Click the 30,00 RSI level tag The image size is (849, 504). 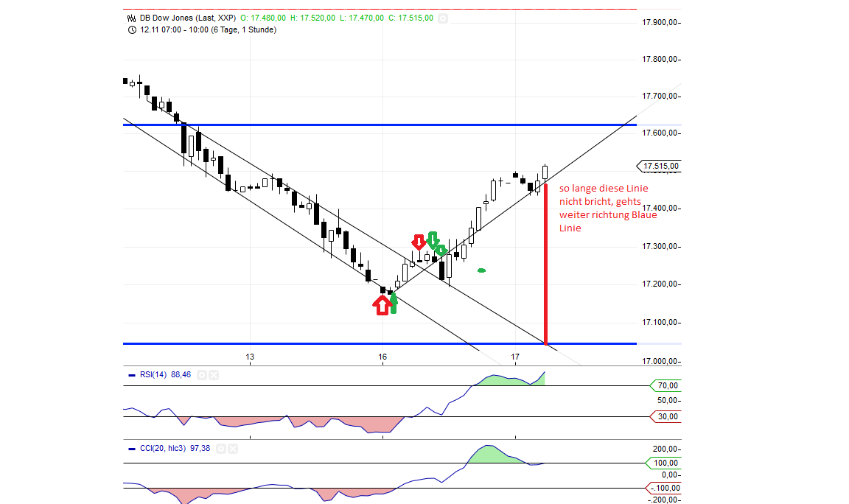coord(665,417)
